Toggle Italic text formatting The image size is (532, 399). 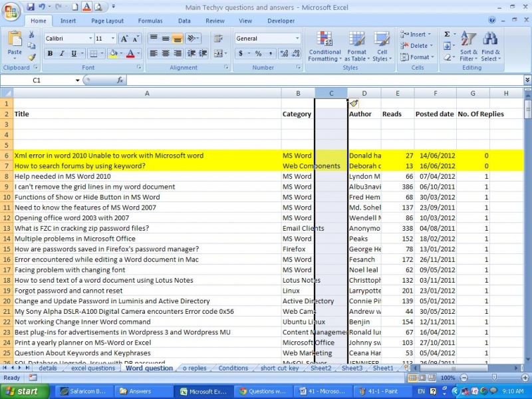63,54
